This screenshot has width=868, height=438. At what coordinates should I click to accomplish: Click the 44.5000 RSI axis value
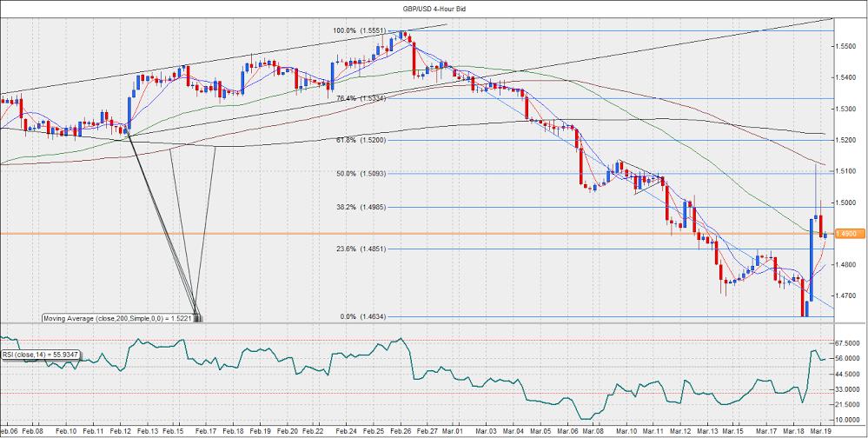849,375
